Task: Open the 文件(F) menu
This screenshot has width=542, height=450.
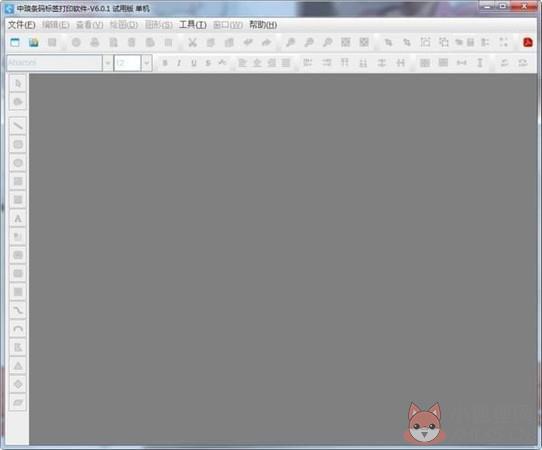Action: pyautogui.click(x=21, y=25)
